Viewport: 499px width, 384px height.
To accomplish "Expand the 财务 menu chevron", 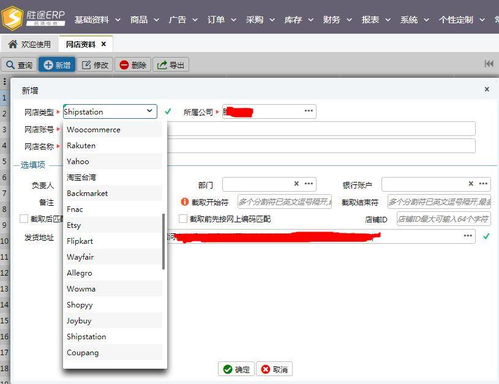I will 349,20.
